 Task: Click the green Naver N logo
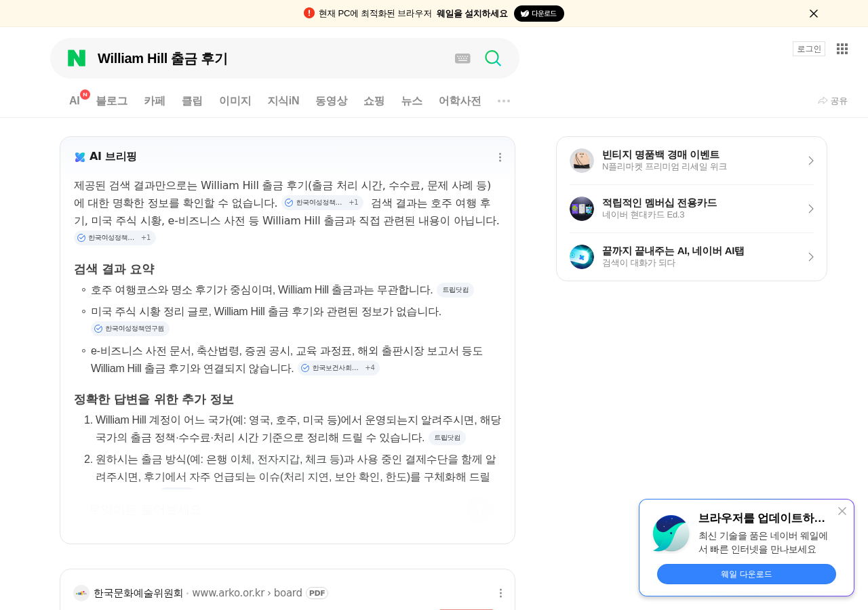point(77,58)
